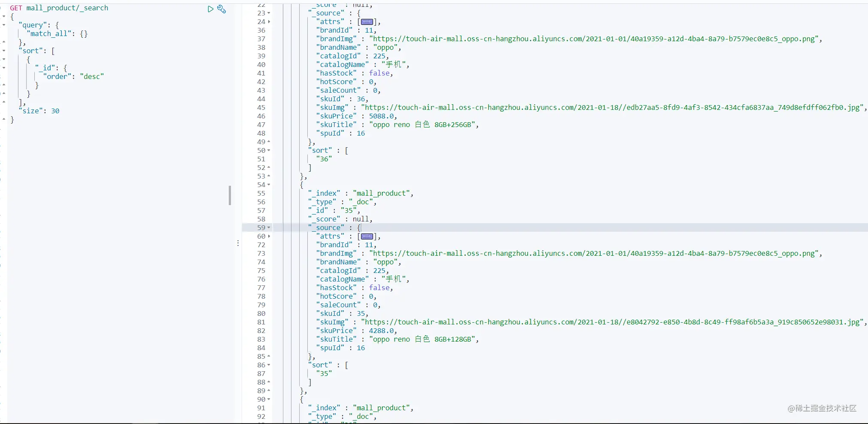Open the skuImg URL on line 81

(x=612, y=322)
